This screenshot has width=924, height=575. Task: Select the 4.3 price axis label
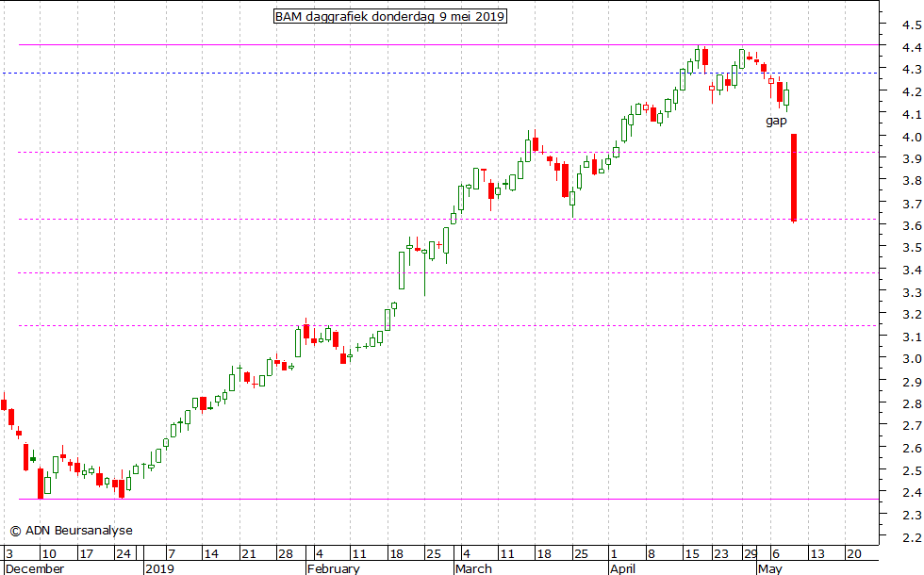[x=912, y=69]
